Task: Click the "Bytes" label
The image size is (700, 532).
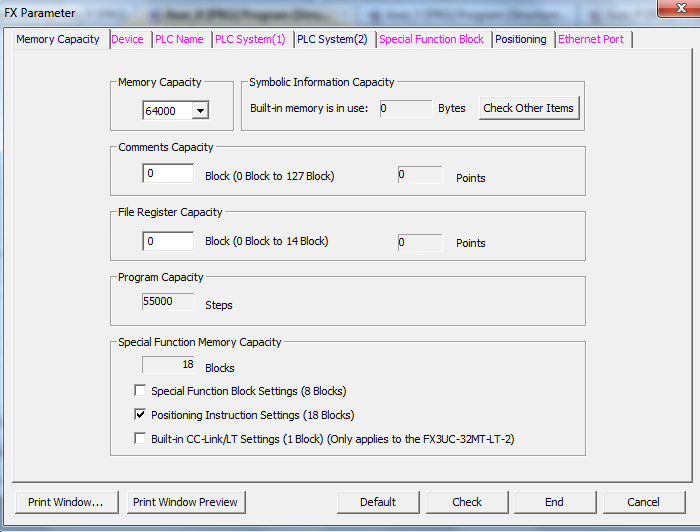Action: point(451,108)
